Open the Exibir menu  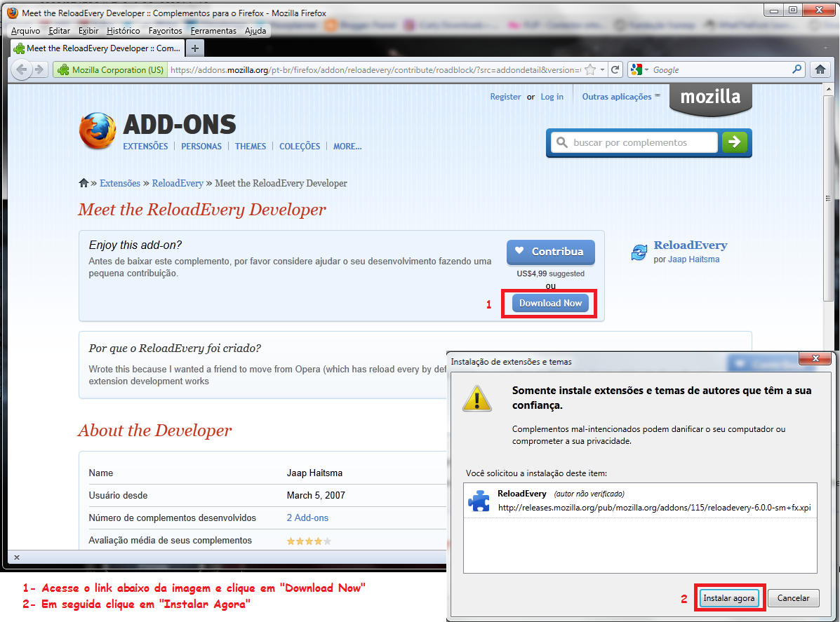[x=88, y=31]
